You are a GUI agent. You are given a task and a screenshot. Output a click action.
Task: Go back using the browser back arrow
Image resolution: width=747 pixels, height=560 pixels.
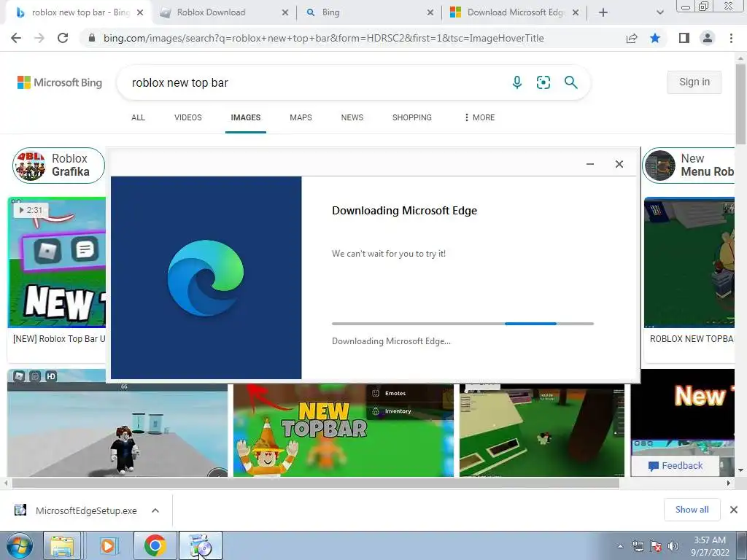(16, 38)
